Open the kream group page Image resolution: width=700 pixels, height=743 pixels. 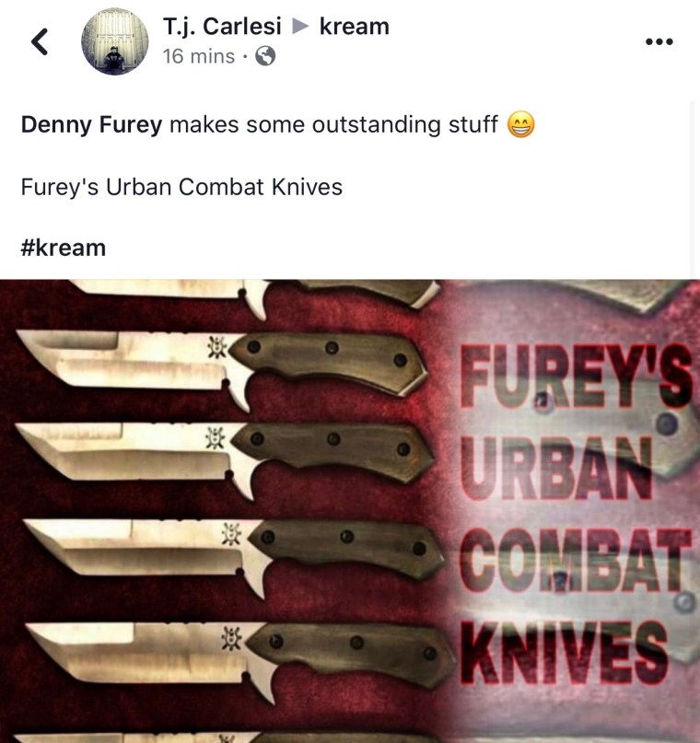(354, 26)
